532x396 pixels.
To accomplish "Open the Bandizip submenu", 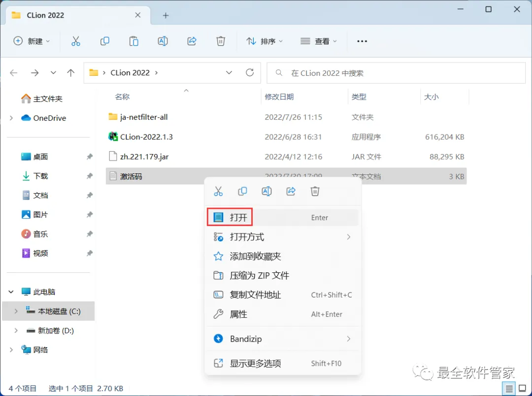I will pyautogui.click(x=282, y=339).
